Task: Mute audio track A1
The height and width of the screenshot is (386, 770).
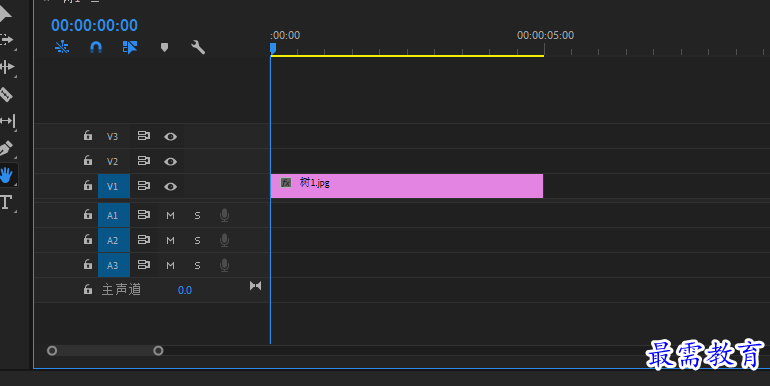Action: coord(170,216)
